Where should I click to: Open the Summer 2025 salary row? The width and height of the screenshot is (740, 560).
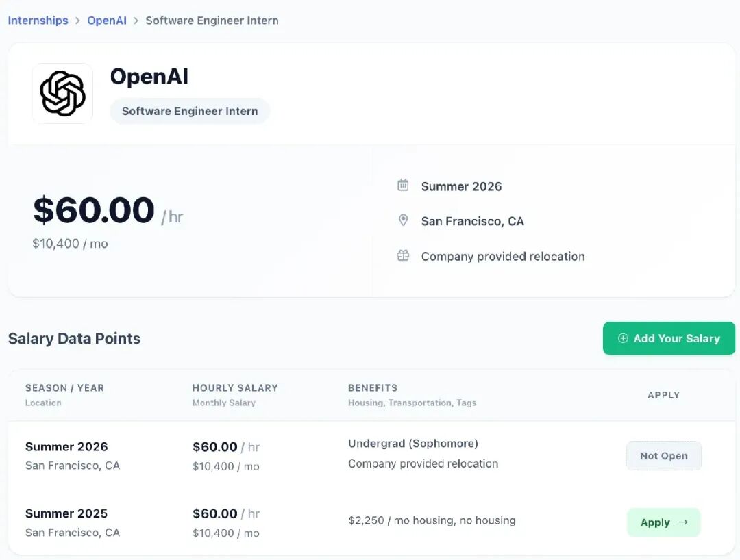click(x=371, y=522)
